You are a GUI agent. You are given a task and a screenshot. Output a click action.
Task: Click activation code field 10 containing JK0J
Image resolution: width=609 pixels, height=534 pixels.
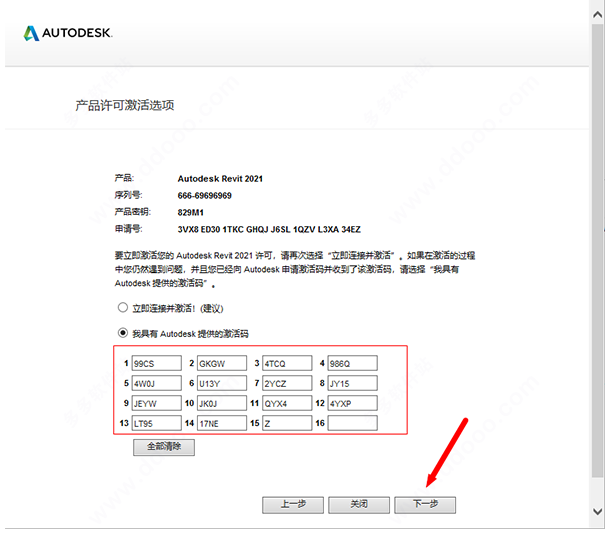tap(222, 403)
